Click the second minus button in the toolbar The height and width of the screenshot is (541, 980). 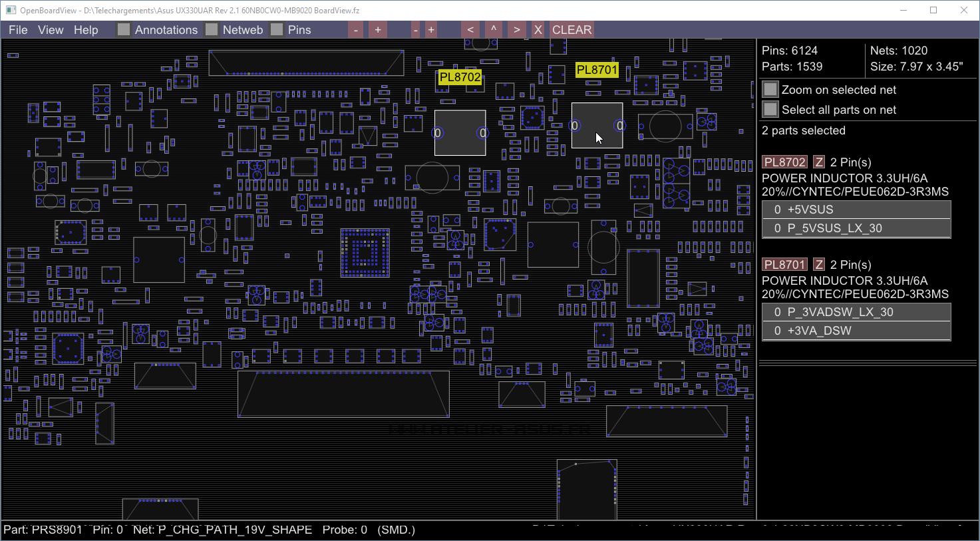[x=416, y=30]
